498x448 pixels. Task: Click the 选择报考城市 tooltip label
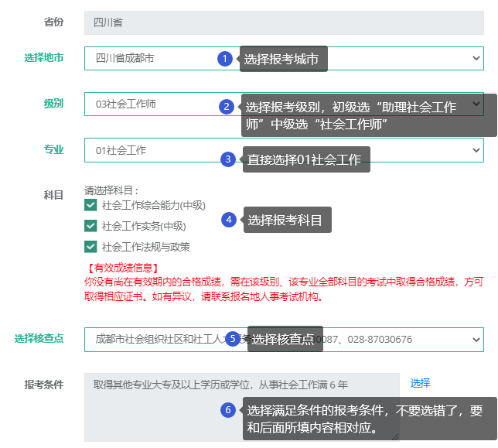point(283,59)
